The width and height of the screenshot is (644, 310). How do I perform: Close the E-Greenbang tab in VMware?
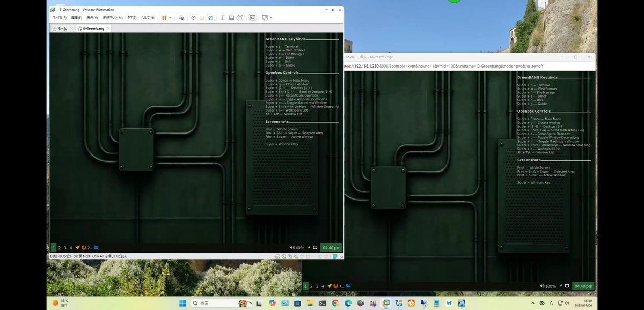pos(108,28)
